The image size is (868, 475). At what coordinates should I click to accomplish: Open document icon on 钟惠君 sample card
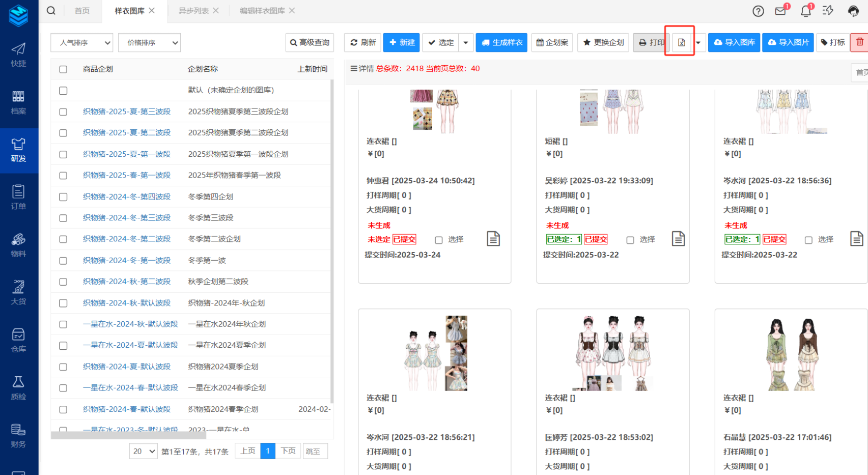493,239
